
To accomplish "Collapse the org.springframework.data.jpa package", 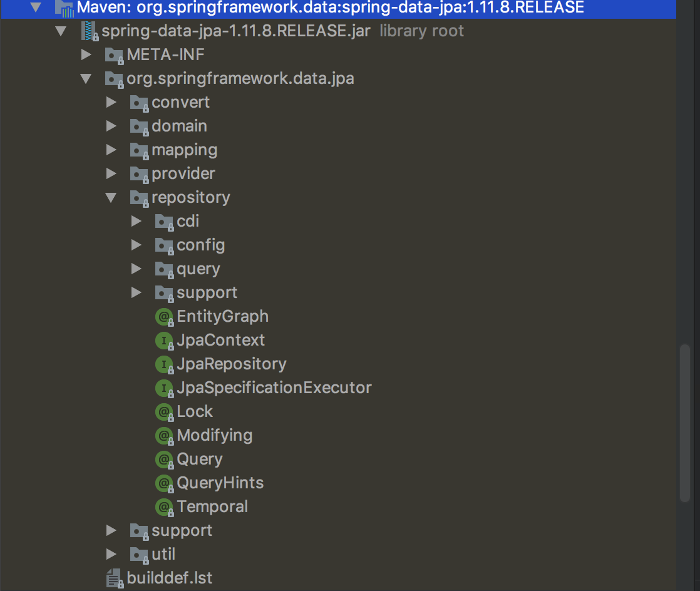I will [x=86, y=79].
